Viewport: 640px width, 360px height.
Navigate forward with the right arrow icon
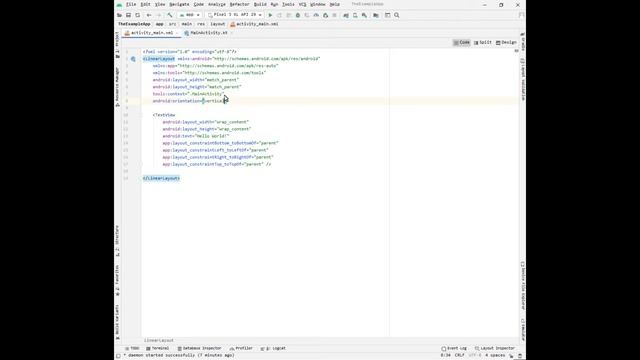(x=159, y=15)
